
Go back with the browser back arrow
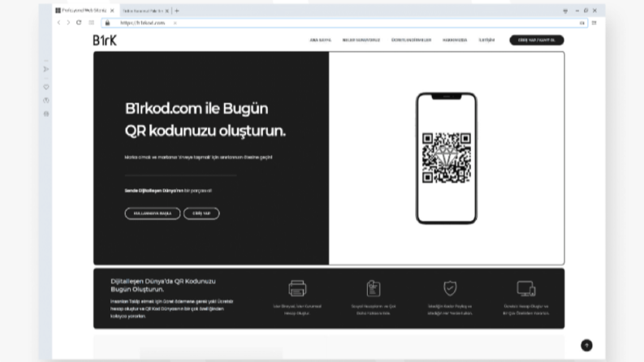point(58,23)
